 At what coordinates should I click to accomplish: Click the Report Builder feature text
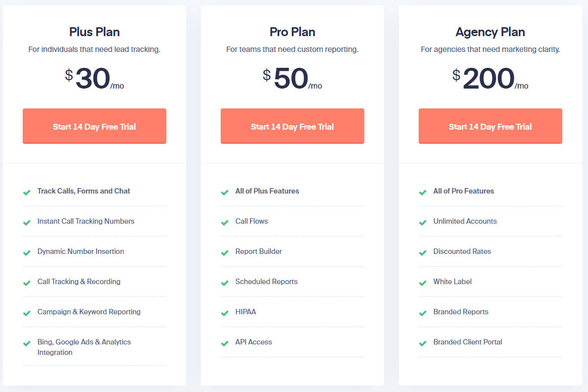point(259,251)
